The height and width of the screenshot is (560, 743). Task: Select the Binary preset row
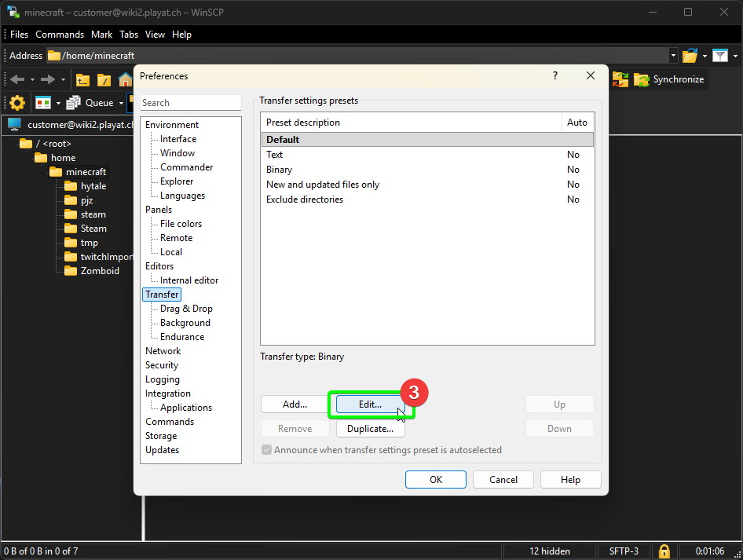[x=427, y=170]
